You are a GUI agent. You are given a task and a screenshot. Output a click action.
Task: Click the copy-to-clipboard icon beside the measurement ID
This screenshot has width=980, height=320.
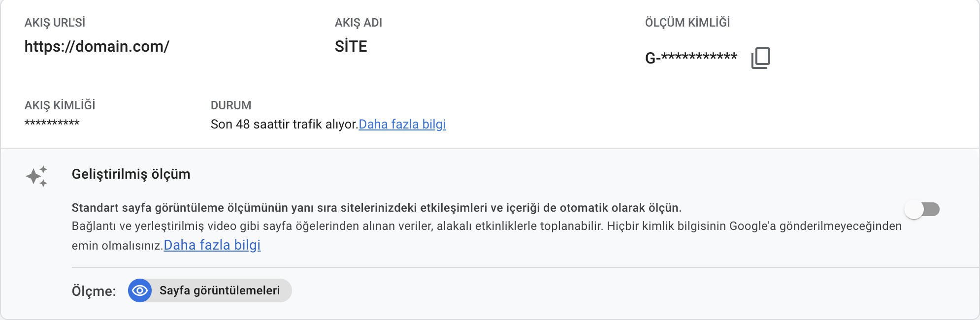(761, 58)
